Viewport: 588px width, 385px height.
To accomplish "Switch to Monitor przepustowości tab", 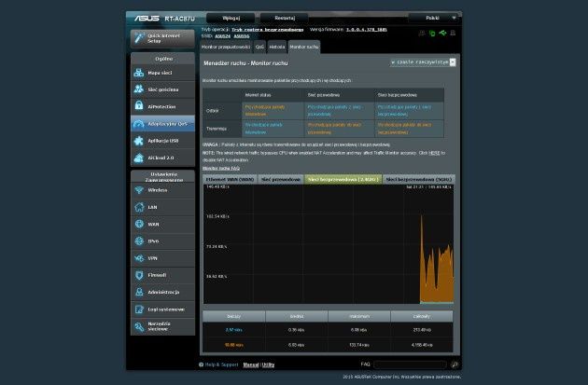I will tap(226, 47).
